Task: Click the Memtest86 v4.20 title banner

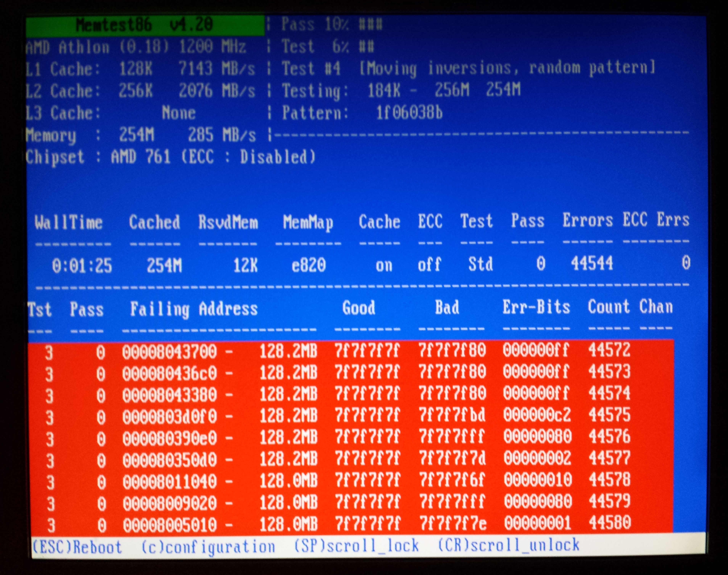Action: [x=145, y=25]
